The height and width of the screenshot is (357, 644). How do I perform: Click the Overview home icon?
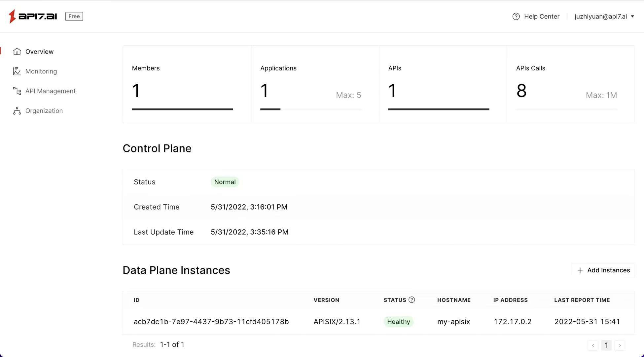[x=17, y=52]
